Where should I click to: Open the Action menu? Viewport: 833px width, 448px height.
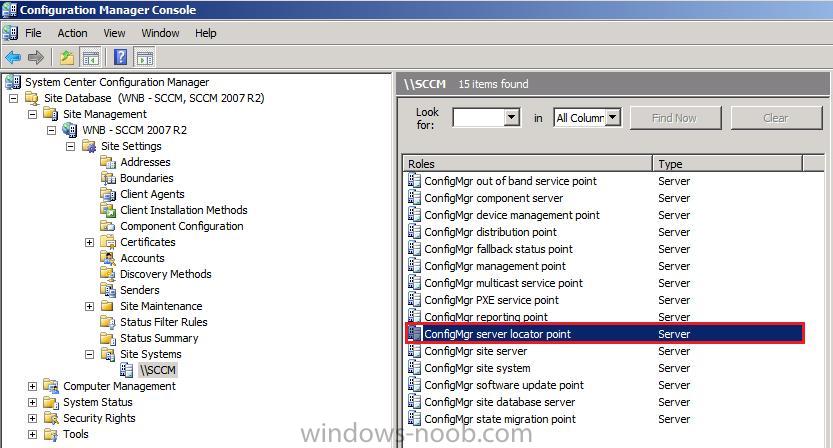[x=72, y=33]
